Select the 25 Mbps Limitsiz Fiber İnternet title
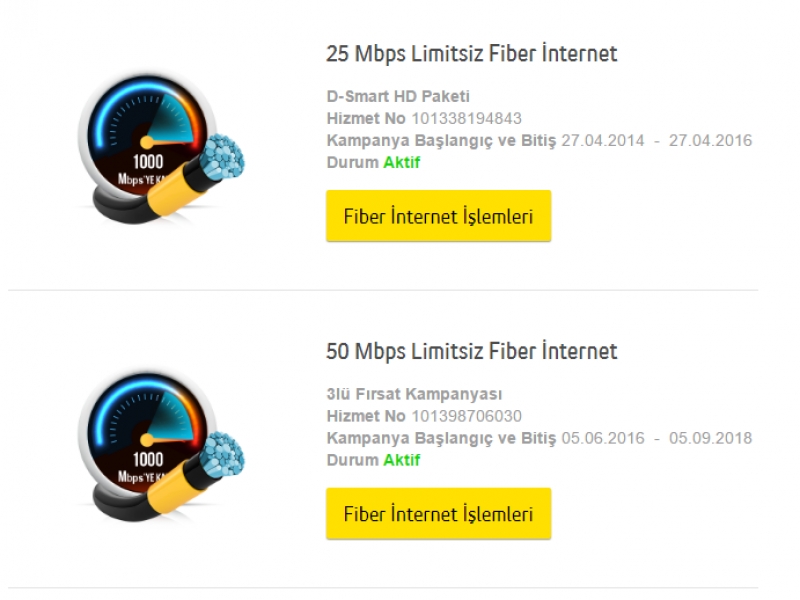 [x=471, y=54]
